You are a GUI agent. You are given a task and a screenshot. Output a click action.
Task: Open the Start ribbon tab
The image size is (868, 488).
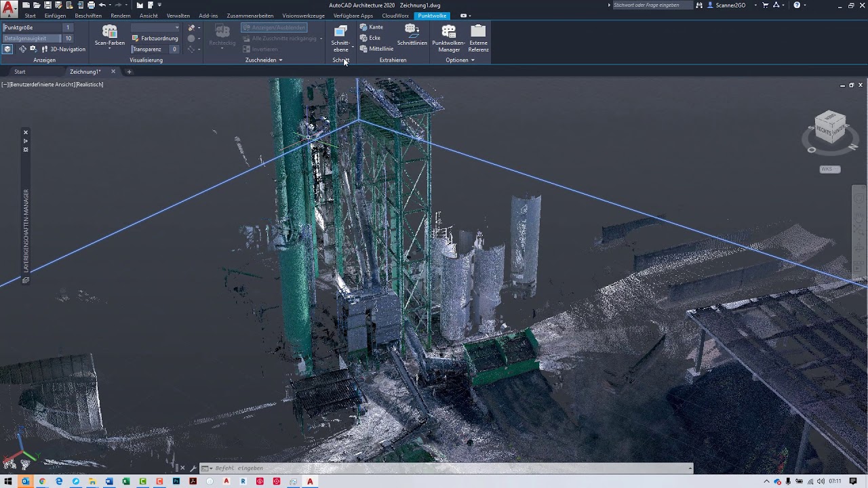coord(30,16)
